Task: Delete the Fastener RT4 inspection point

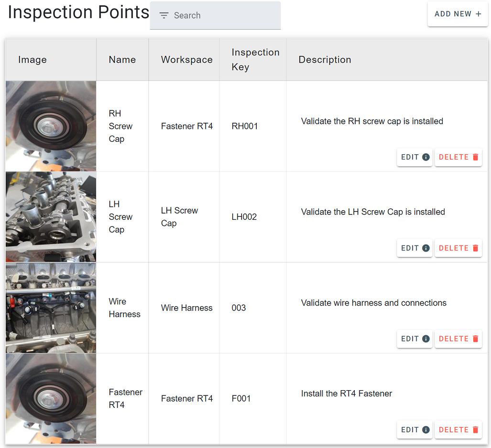Action: coord(458,429)
